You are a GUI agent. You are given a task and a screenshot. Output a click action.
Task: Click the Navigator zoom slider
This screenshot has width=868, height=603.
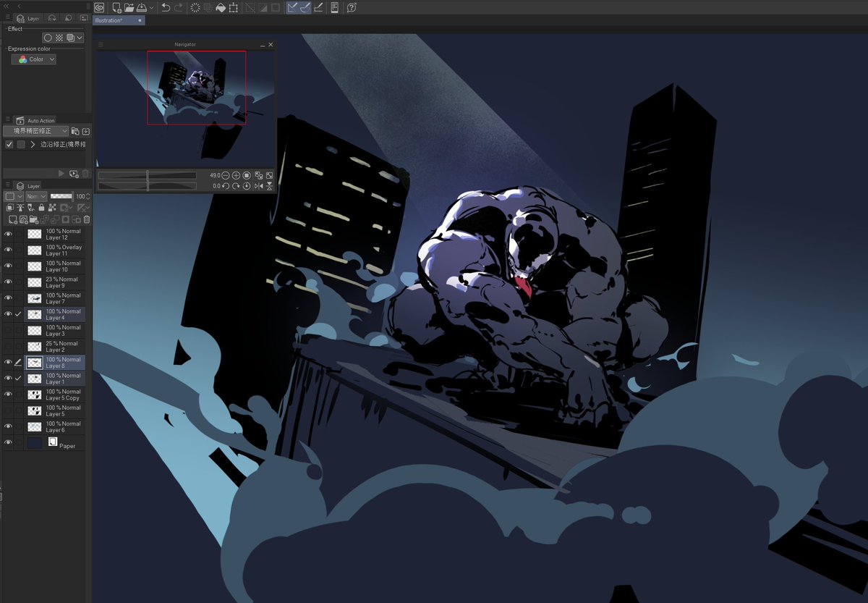pos(148,175)
